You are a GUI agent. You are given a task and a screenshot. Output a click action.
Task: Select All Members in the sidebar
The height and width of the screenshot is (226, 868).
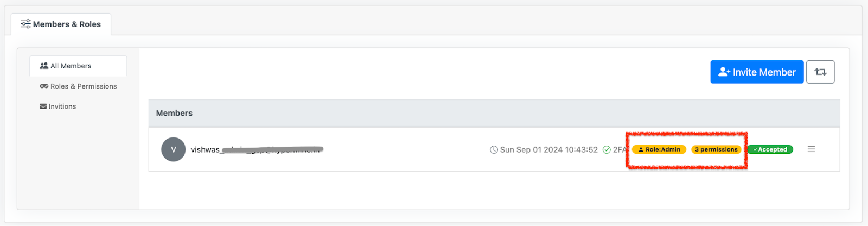point(71,66)
